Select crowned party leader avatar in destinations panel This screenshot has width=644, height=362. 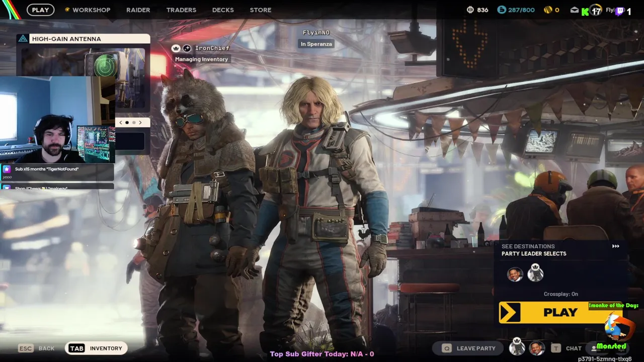(535, 274)
